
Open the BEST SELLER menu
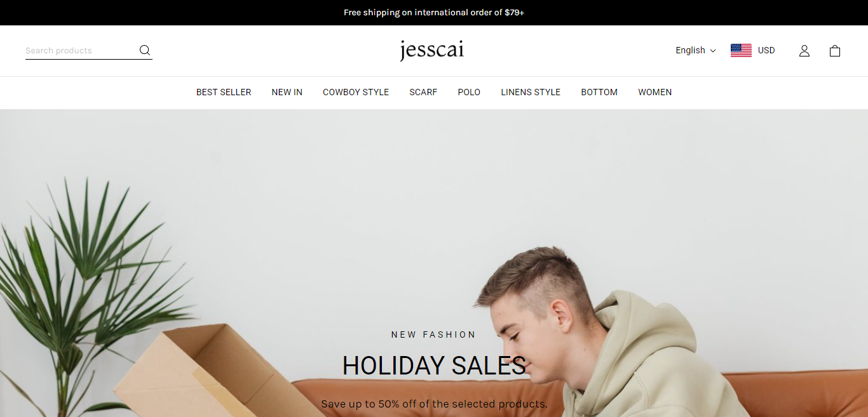tap(224, 92)
